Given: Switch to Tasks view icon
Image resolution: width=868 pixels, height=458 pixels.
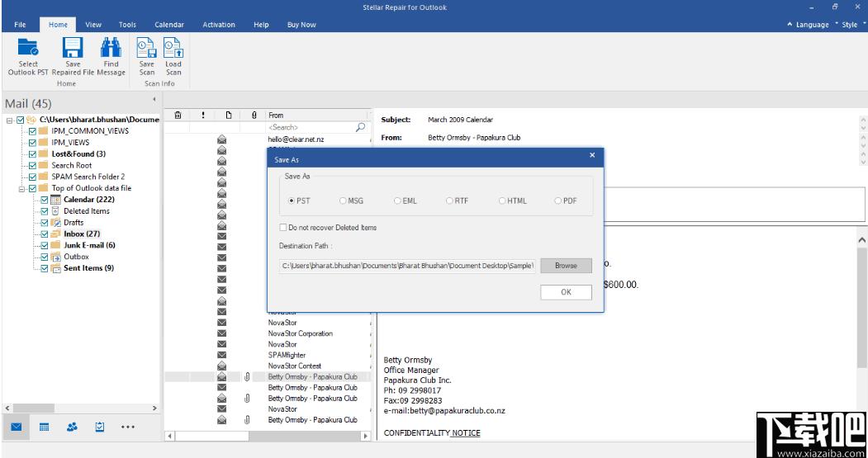Looking at the screenshot, I should pos(100,427).
